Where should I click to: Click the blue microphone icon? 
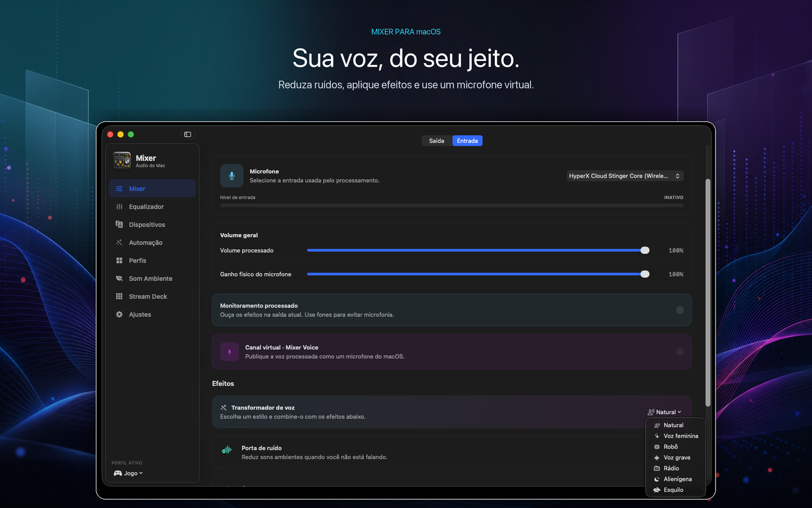(x=231, y=176)
